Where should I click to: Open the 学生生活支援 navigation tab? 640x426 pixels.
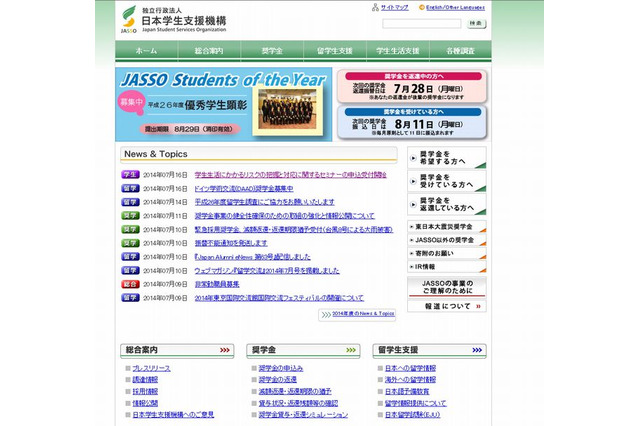click(398, 51)
